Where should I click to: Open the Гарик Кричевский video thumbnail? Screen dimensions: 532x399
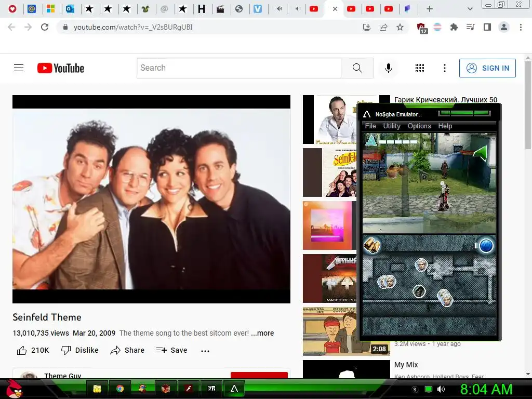[x=330, y=119]
